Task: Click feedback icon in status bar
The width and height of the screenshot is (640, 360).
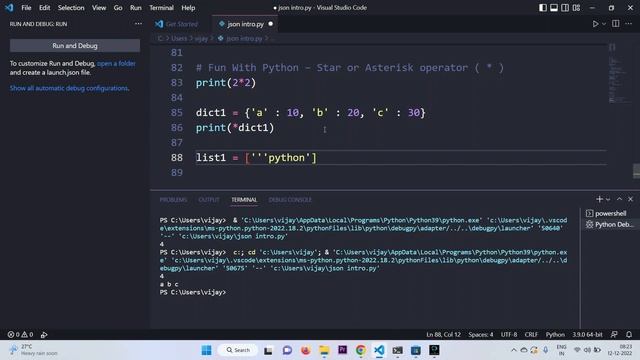Action: (x=614, y=334)
